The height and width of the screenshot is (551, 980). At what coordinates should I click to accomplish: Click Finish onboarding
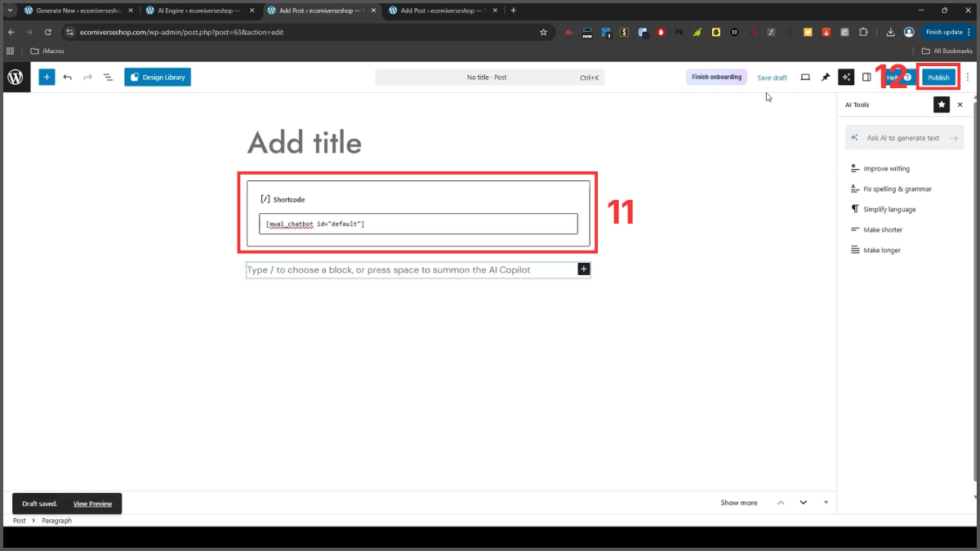pyautogui.click(x=716, y=78)
